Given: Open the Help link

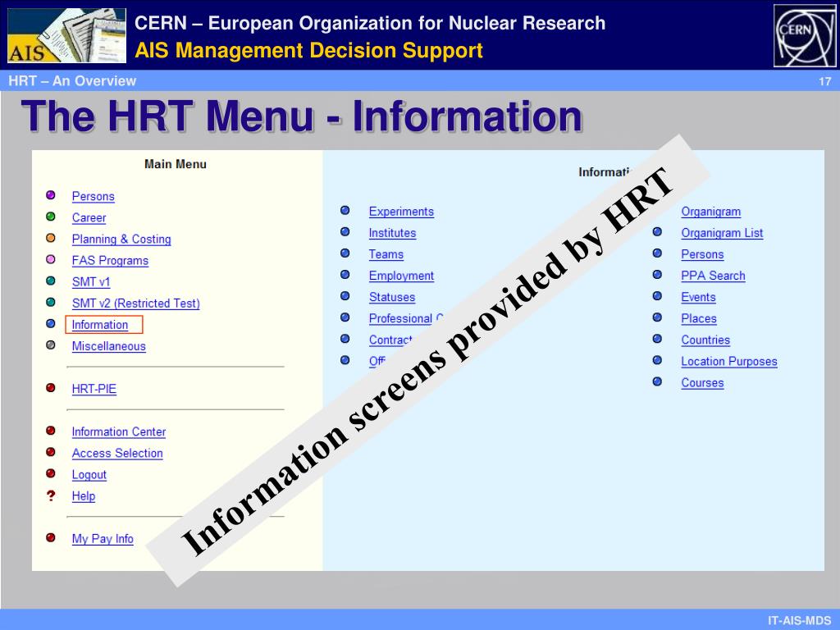Looking at the screenshot, I should click(x=84, y=496).
